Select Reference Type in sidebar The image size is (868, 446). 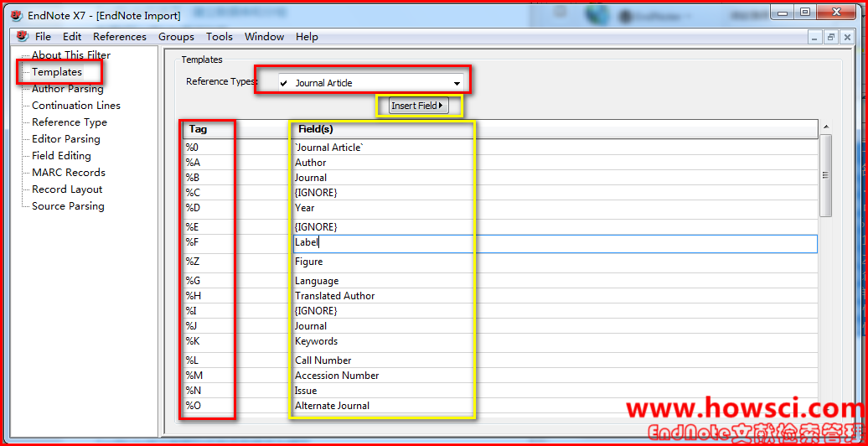[70, 122]
